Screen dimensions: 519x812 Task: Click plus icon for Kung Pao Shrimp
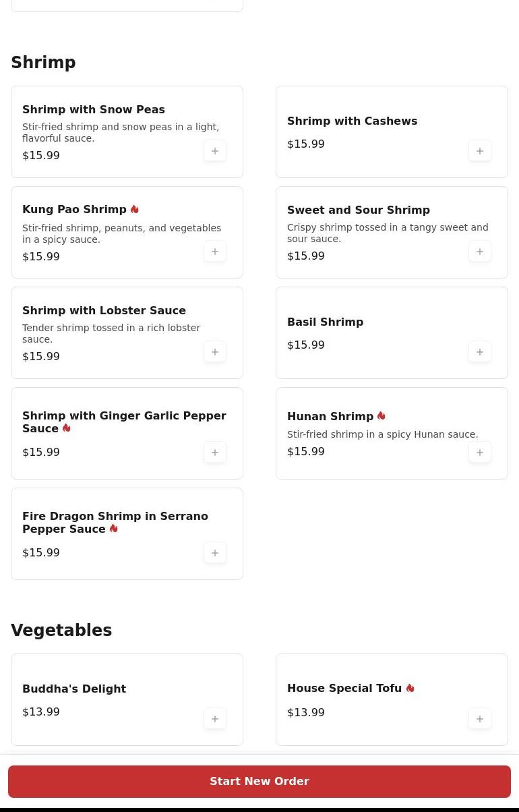pyautogui.click(x=215, y=252)
